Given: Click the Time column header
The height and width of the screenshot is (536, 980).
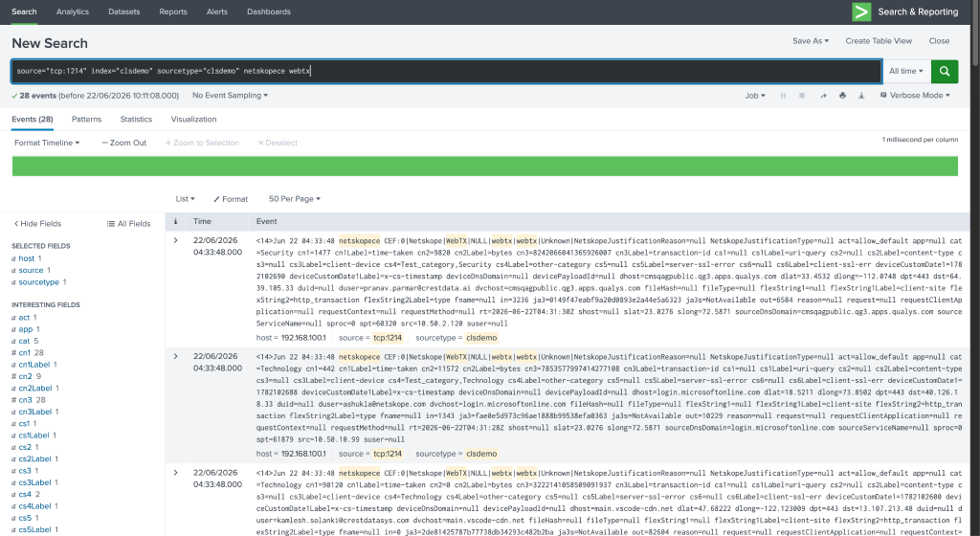Looking at the screenshot, I should point(202,221).
